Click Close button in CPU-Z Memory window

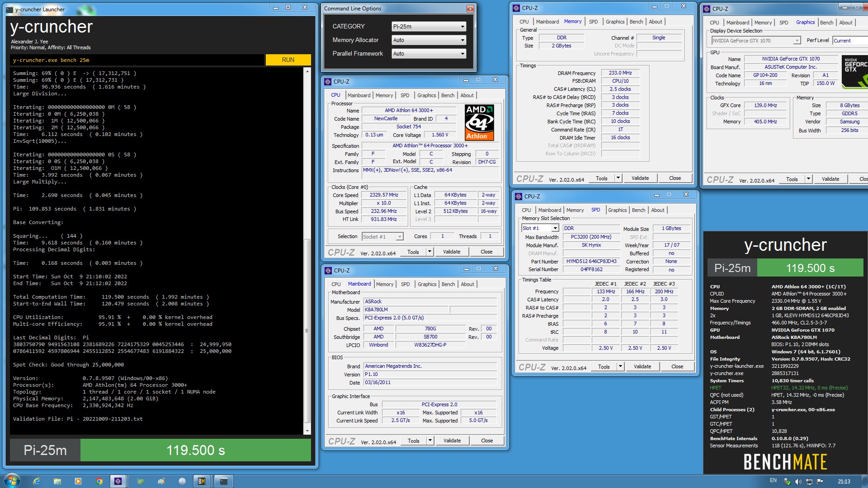point(675,178)
